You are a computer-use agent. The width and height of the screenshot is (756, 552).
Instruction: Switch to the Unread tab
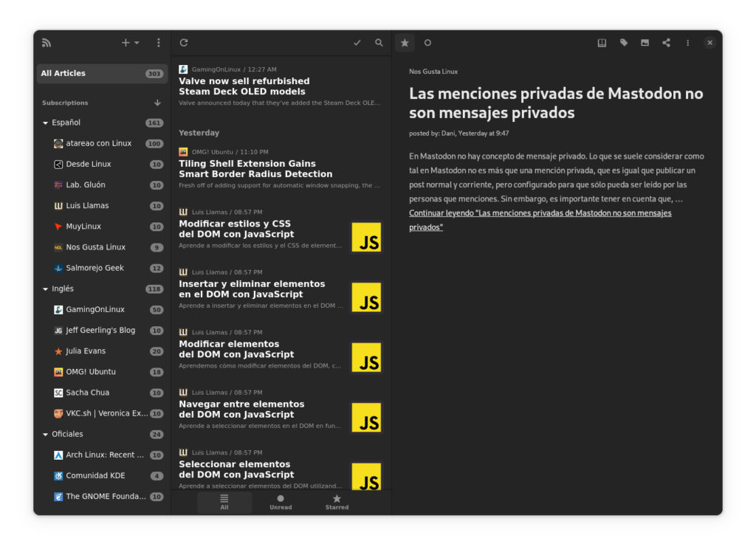pyautogui.click(x=281, y=501)
